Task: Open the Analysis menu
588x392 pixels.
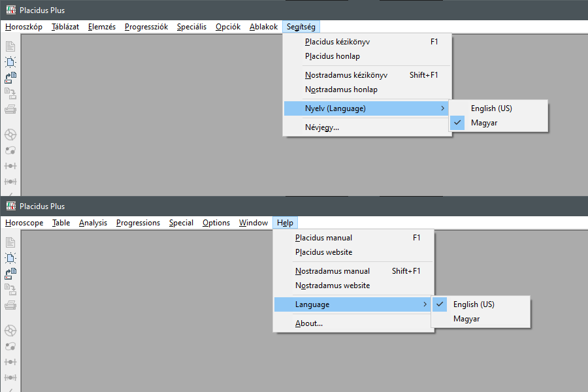Action: (x=93, y=222)
